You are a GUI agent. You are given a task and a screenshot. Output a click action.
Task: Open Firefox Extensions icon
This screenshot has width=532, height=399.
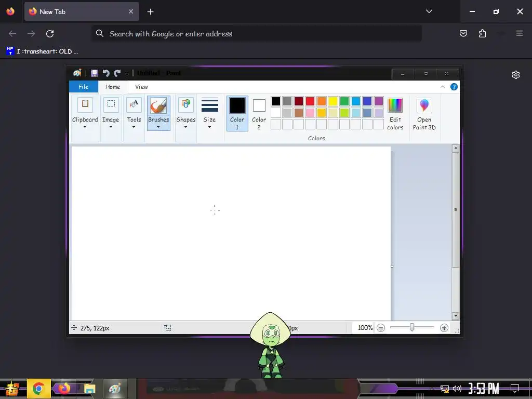(482, 33)
